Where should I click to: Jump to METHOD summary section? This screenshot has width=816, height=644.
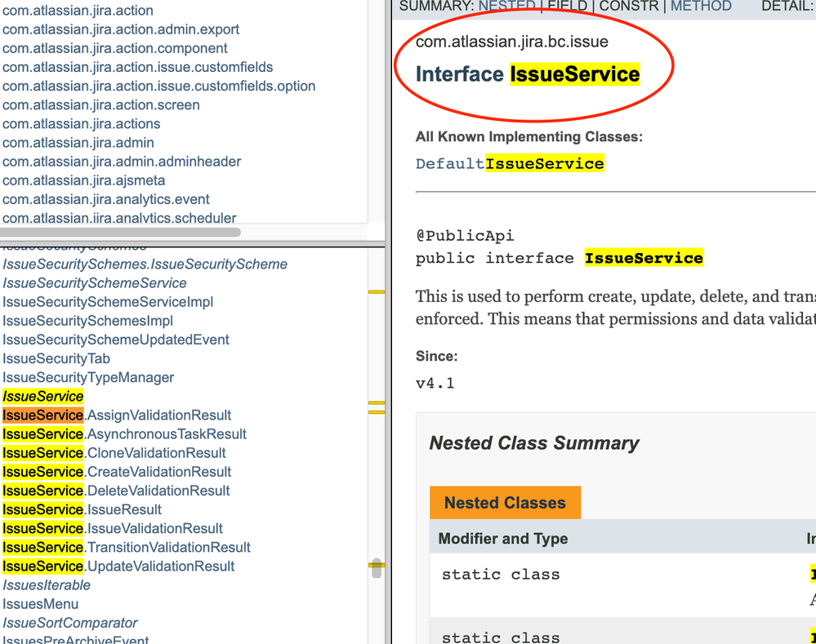click(701, 7)
